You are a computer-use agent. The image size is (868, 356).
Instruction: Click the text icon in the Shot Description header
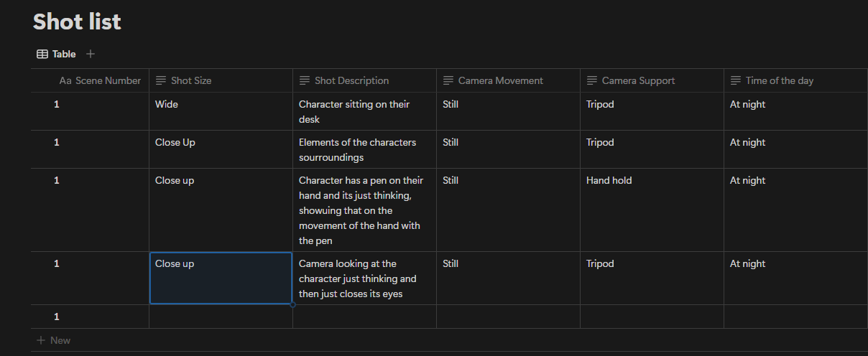tap(305, 80)
